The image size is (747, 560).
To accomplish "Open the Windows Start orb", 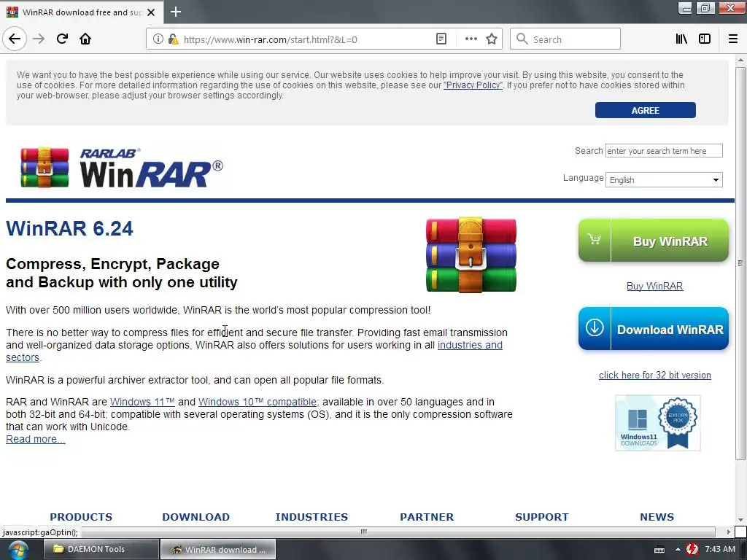I will tap(18, 550).
